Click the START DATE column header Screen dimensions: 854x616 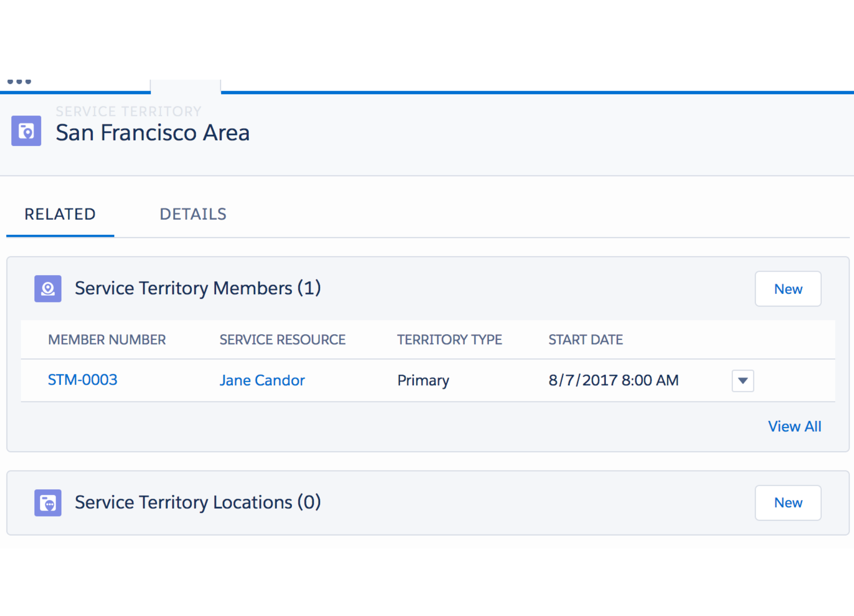[x=585, y=340]
